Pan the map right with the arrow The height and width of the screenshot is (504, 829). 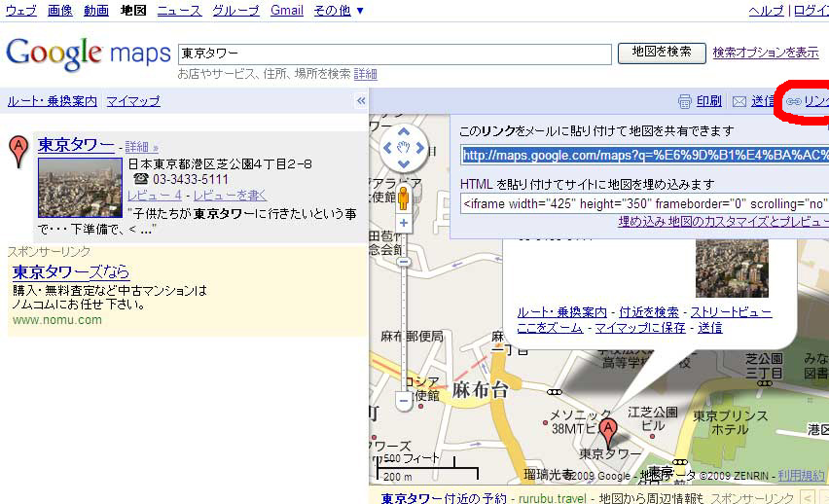point(420,148)
